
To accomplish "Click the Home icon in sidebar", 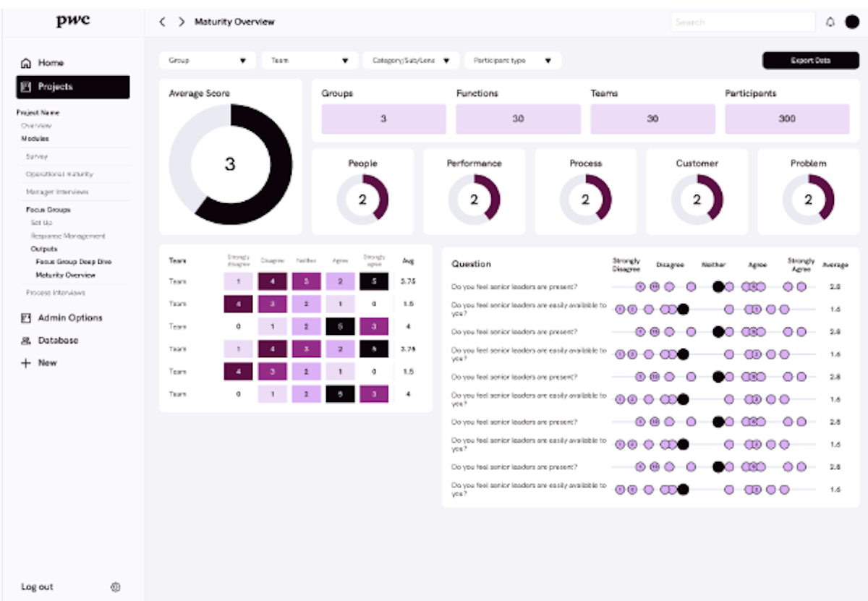I will tap(26, 63).
